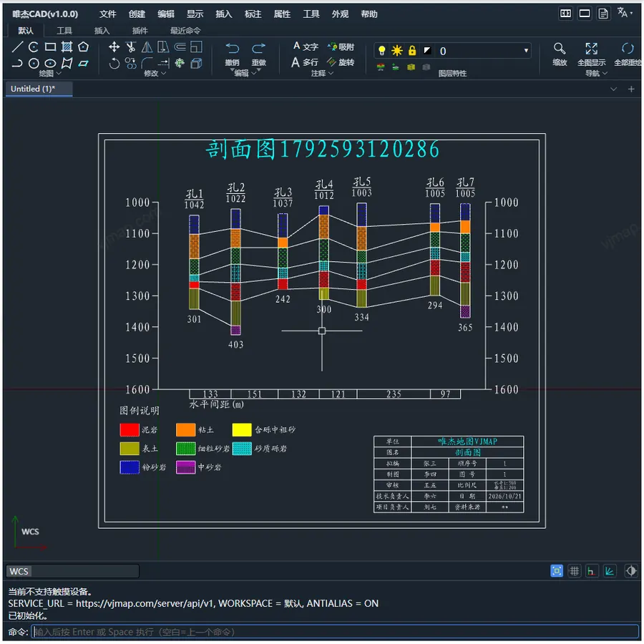The height and width of the screenshot is (644, 644).
Task: Expand the 注释 annotation panel
Action: tap(322, 74)
